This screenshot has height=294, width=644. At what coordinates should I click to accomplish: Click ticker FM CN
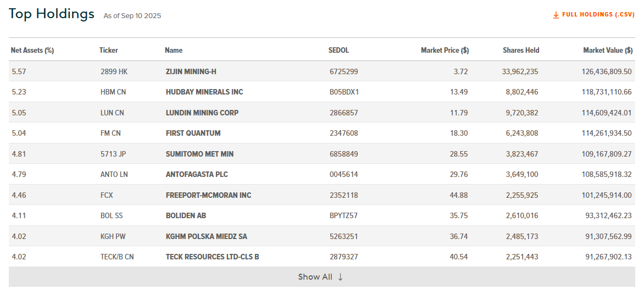110,133
